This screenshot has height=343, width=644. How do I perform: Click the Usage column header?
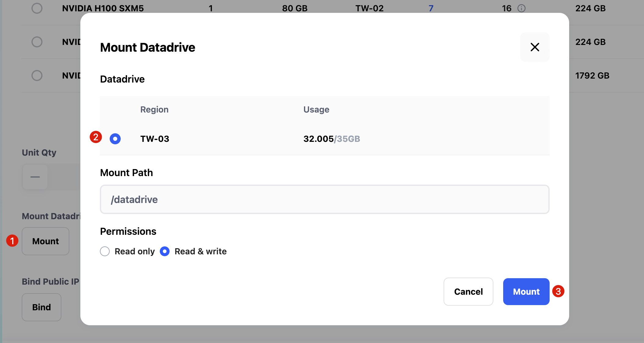tap(316, 109)
